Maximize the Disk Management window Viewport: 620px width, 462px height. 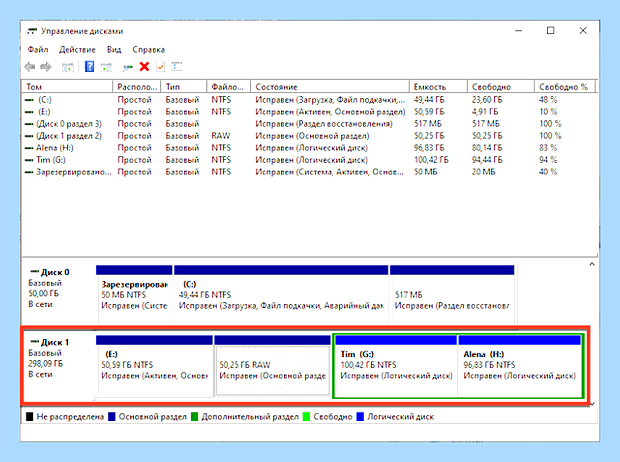point(550,30)
